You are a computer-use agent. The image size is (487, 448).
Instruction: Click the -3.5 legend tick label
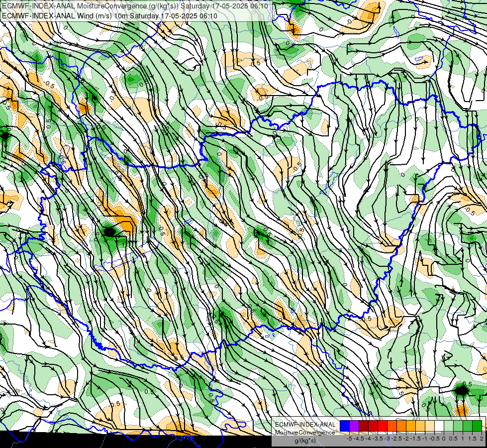(x=378, y=439)
